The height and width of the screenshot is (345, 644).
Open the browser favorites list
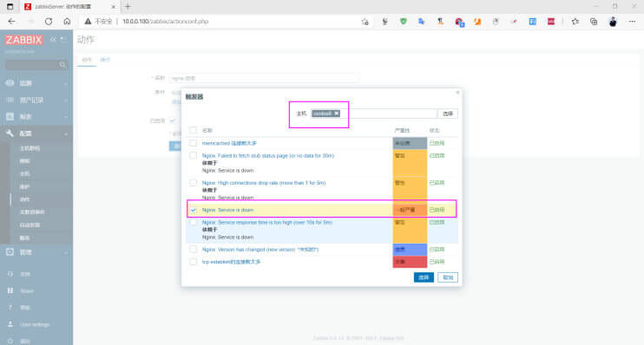point(575,22)
